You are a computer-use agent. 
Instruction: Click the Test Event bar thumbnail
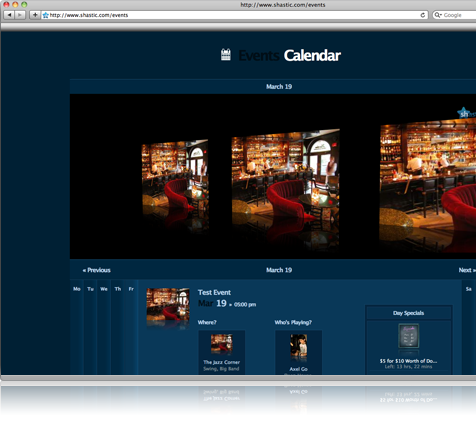[x=168, y=304]
